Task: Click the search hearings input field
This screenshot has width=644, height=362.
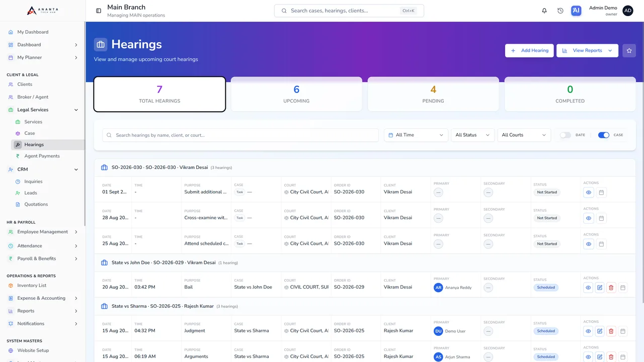Action: point(240,135)
